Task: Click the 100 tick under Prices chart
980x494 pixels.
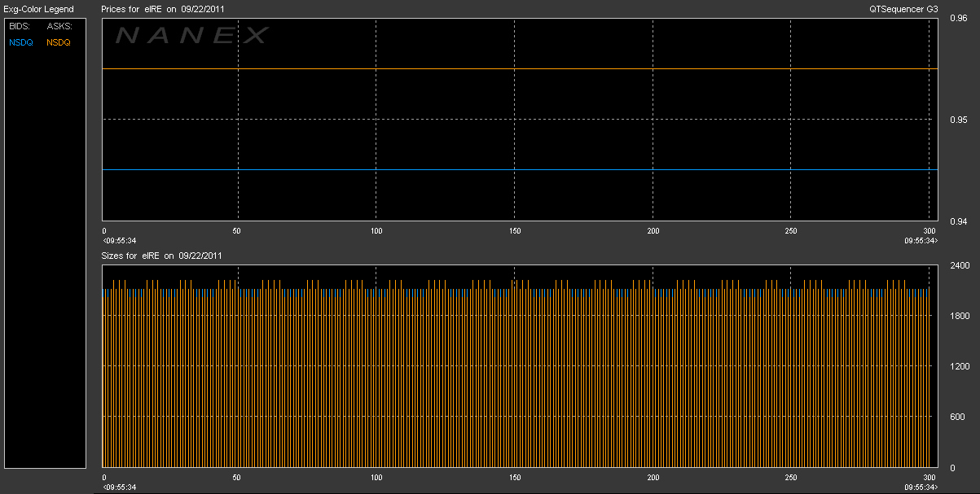Action: 376,231
